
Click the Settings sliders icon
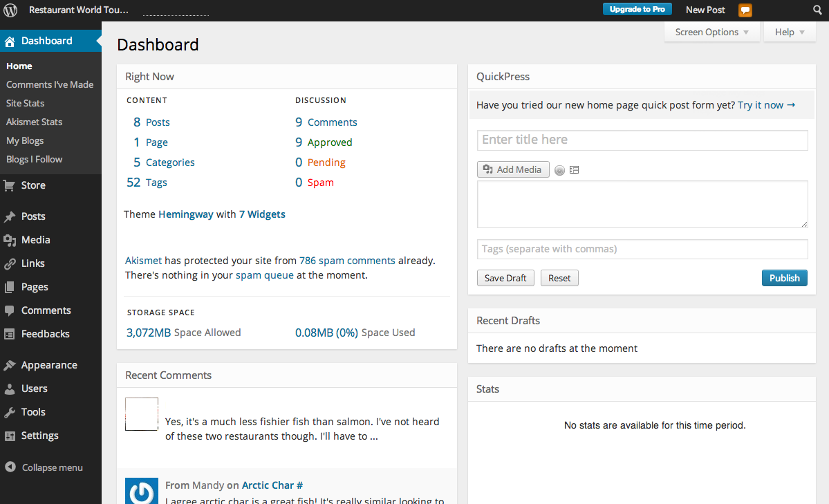point(10,436)
